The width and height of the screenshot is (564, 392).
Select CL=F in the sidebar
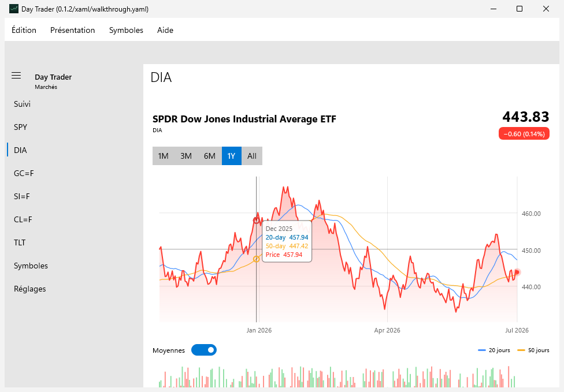click(74, 219)
